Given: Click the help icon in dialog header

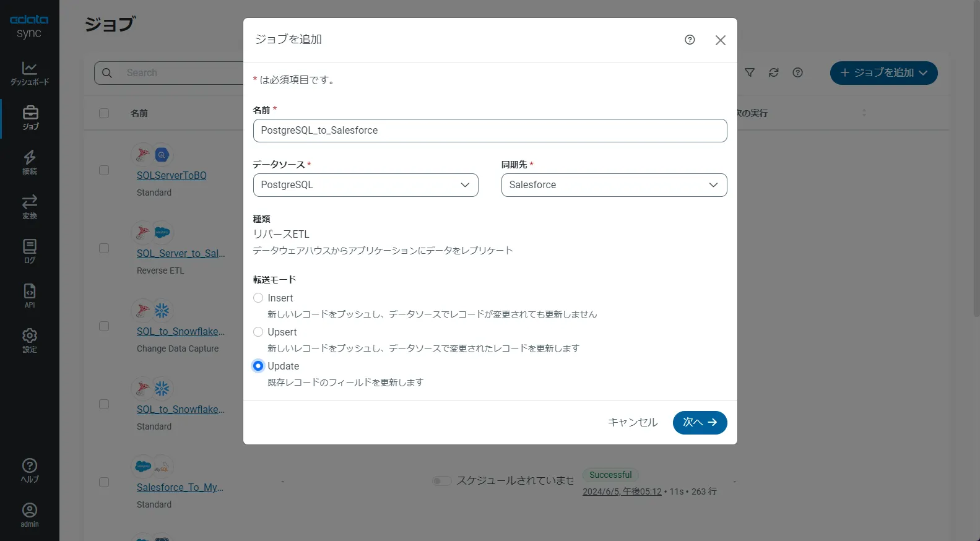Looking at the screenshot, I should pos(690,40).
